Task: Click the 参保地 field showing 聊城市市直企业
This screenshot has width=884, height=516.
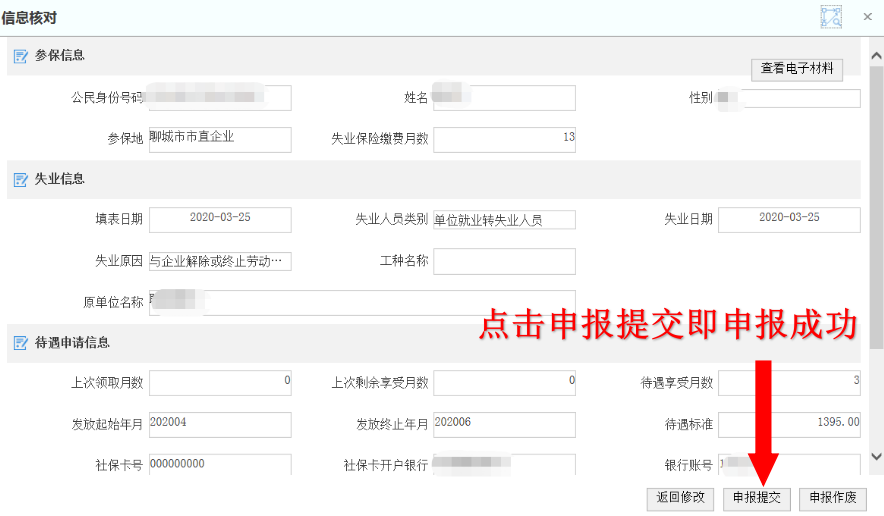Action: click(x=220, y=139)
